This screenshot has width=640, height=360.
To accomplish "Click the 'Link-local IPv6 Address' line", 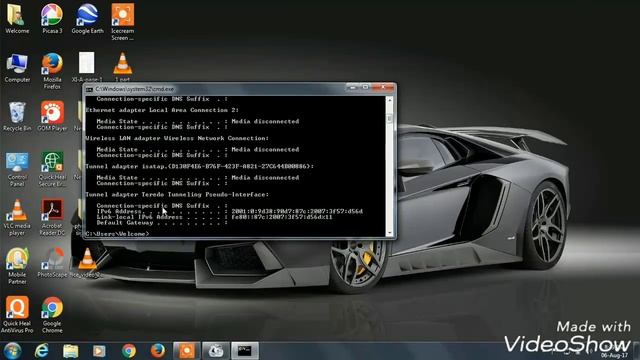I will [x=215, y=217].
